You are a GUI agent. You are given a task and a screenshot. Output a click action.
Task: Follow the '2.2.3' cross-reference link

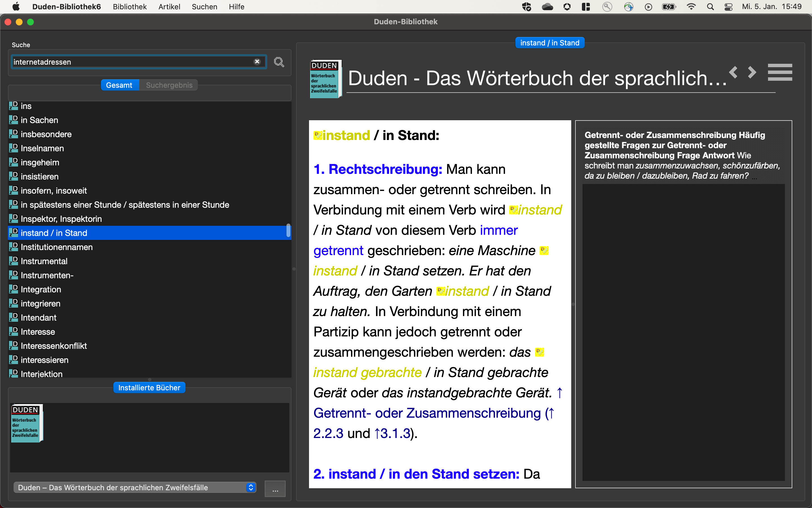tap(328, 433)
